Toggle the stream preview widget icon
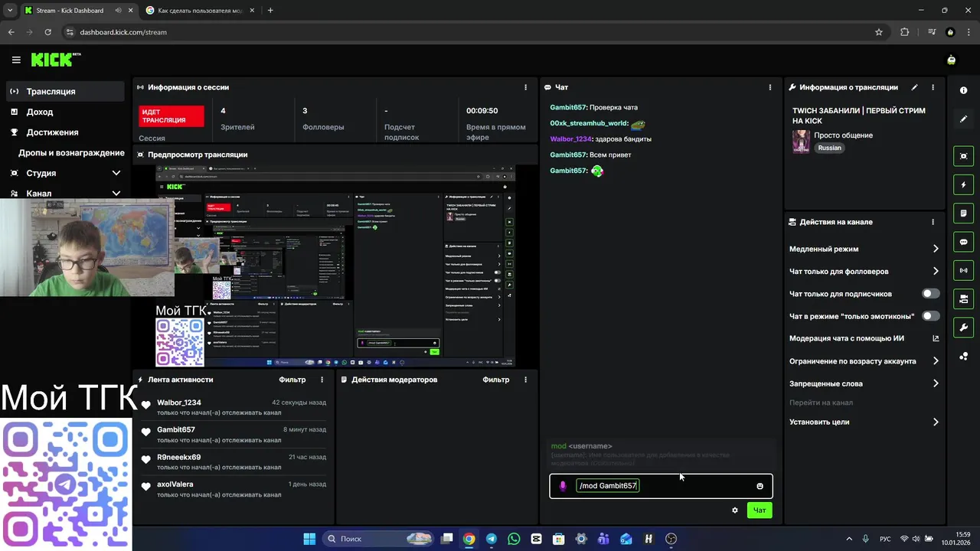The height and width of the screenshot is (551, 980). pyautogui.click(x=963, y=156)
